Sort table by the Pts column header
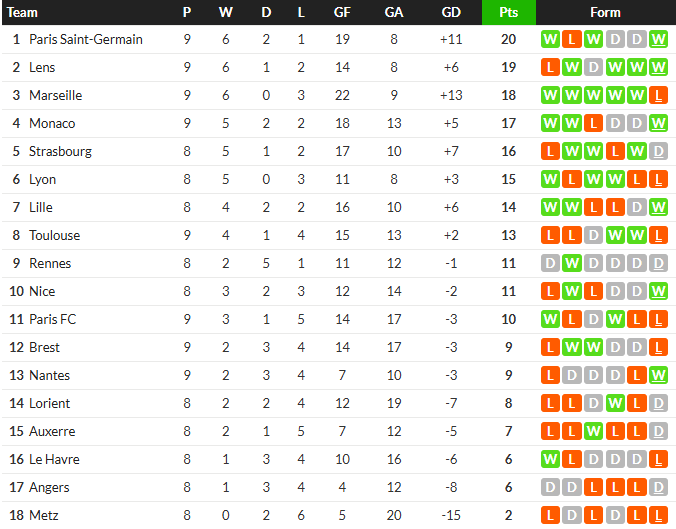This screenshot has height=529, width=676. tap(509, 12)
